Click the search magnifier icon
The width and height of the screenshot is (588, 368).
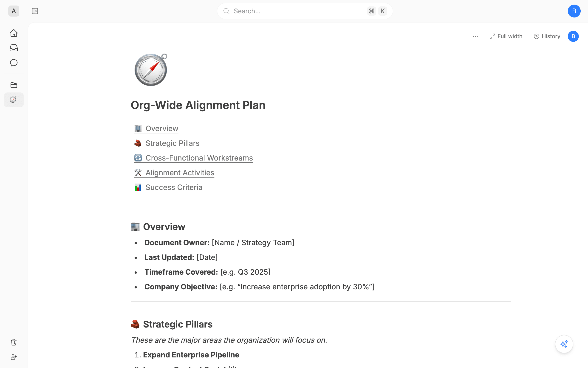click(226, 11)
